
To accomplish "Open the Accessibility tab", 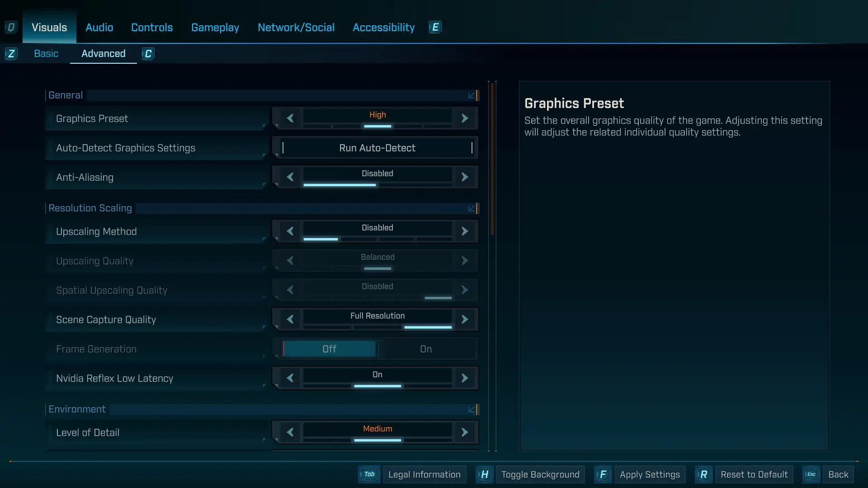I will click(x=383, y=28).
